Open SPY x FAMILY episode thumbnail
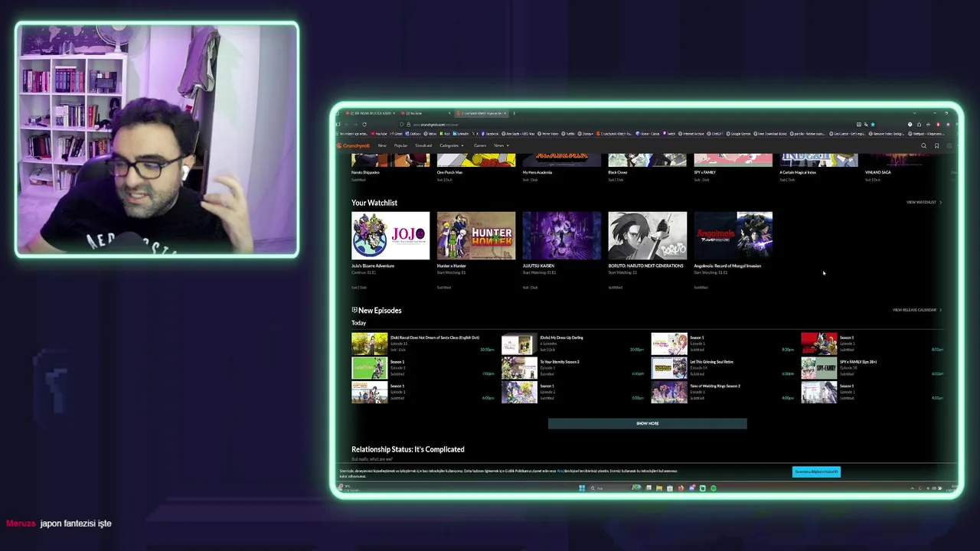This screenshot has height=551, width=980. 819,367
